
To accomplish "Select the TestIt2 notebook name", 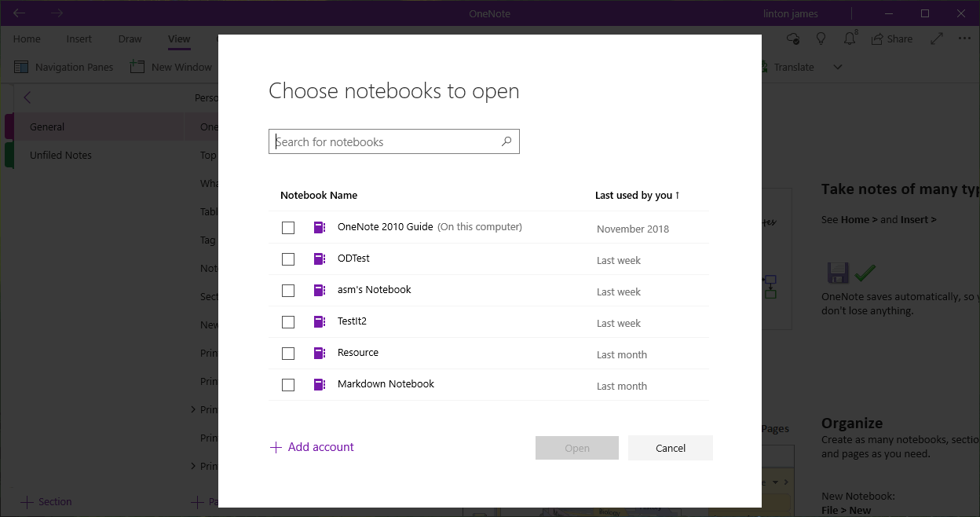I will (x=352, y=321).
